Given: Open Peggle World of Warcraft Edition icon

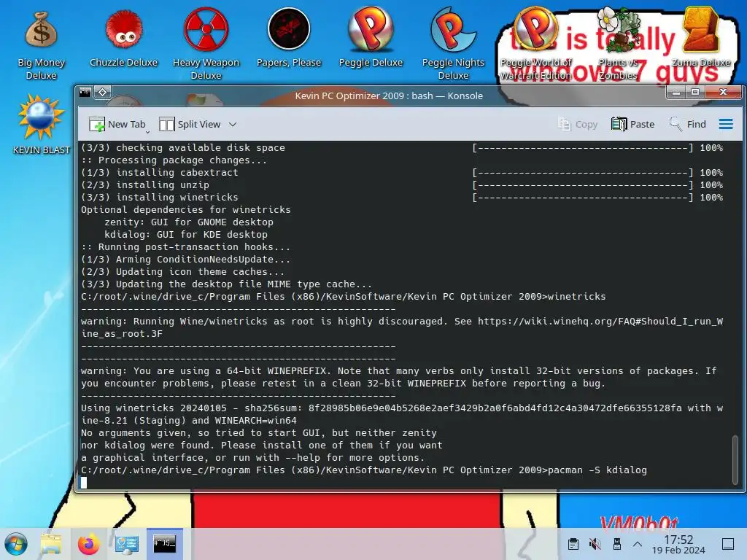Looking at the screenshot, I should 535,44.
